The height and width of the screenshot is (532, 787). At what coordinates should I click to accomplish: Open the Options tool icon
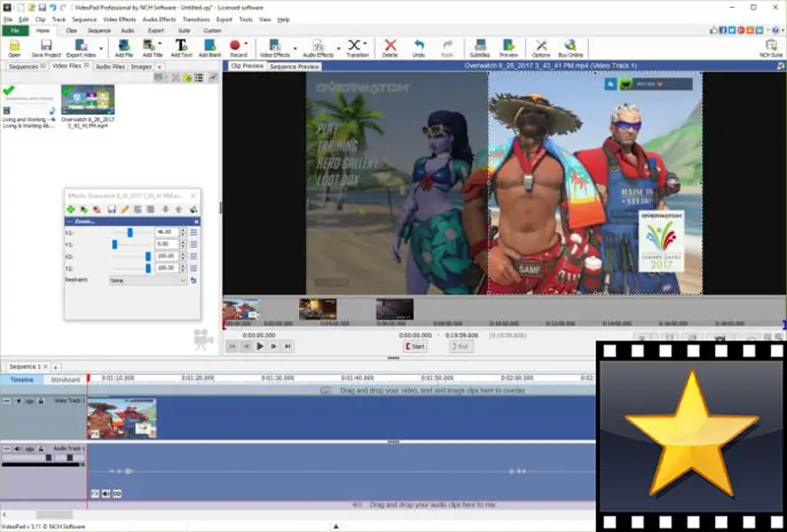coord(541,47)
